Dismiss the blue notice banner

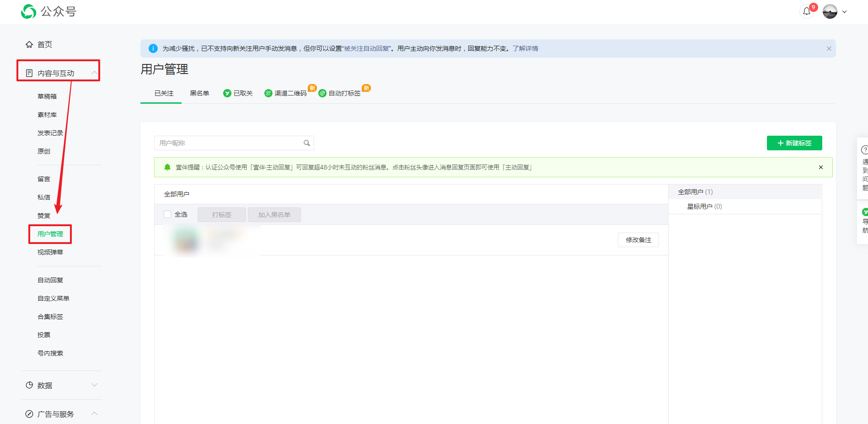coord(829,48)
